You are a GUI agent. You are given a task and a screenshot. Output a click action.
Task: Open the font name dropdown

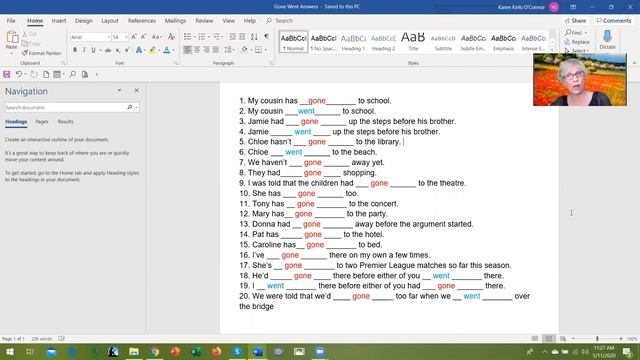pos(109,37)
